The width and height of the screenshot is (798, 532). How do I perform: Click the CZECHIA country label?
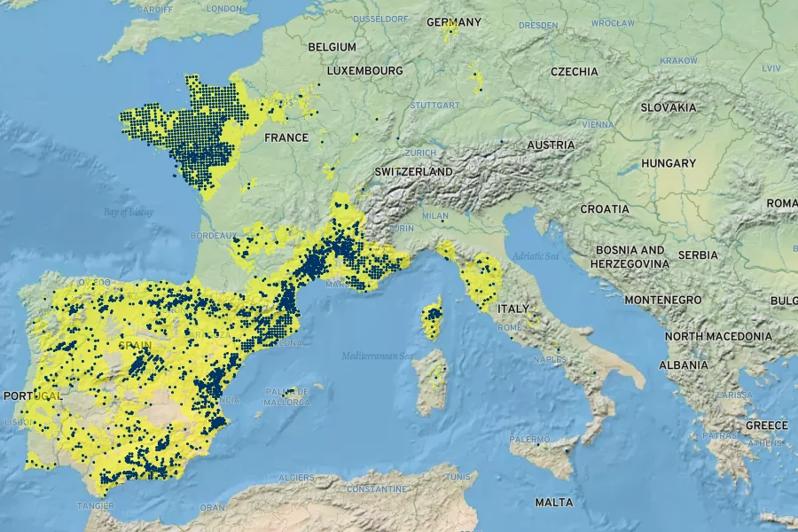[575, 71]
